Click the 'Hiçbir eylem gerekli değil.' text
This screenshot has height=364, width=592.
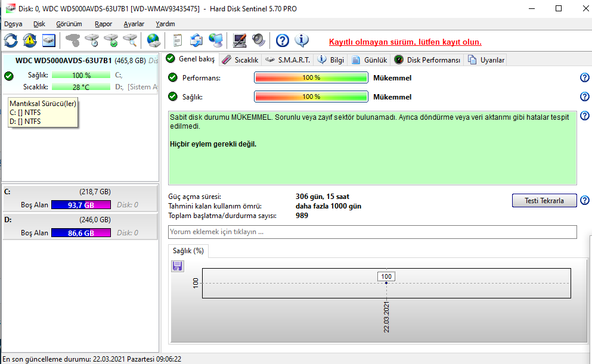213,144
